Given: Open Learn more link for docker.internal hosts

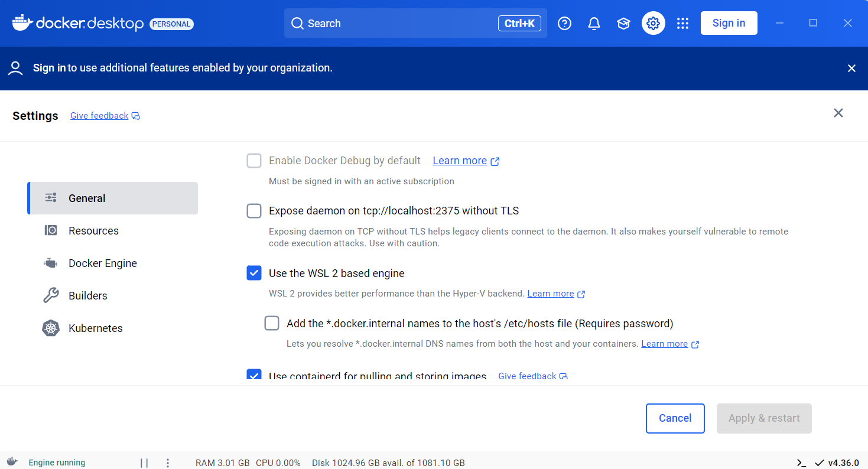Looking at the screenshot, I should pyautogui.click(x=665, y=344).
